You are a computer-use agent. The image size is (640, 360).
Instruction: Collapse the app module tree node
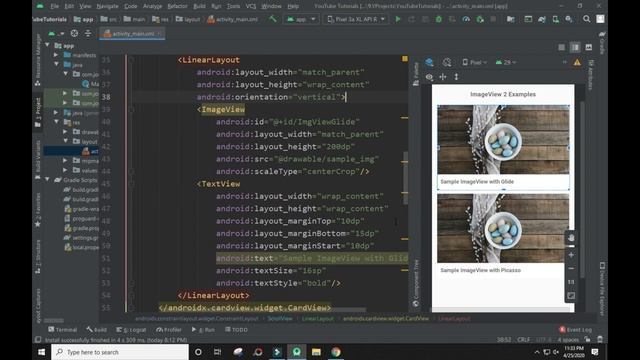pyautogui.click(x=48, y=45)
